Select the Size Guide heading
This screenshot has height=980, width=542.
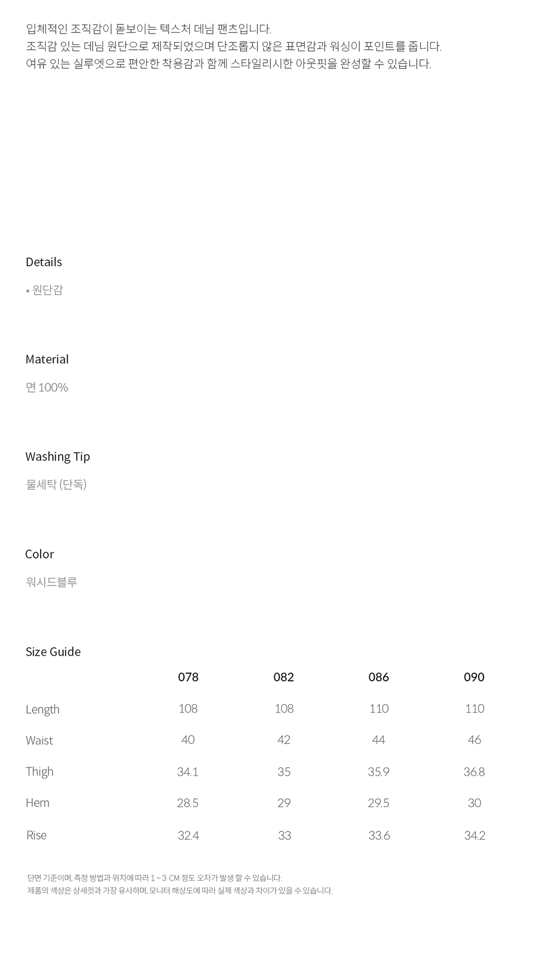click(53, 651)
